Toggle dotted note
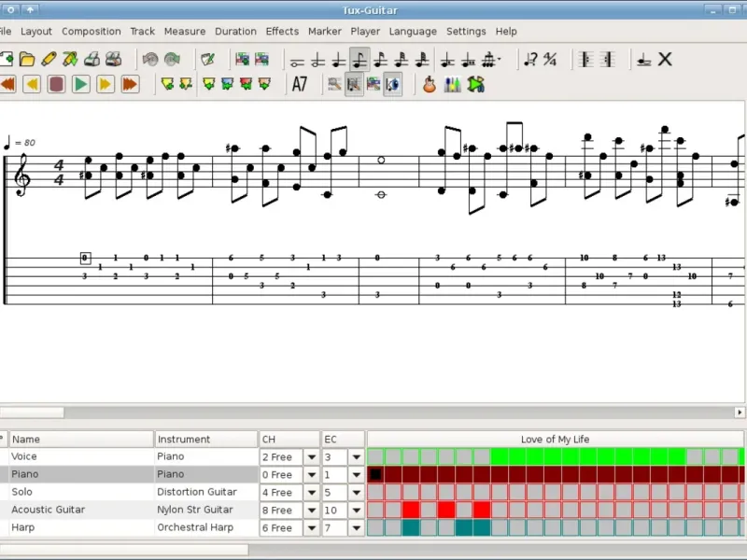Screen dimensions: 747x560 [447, 61]
